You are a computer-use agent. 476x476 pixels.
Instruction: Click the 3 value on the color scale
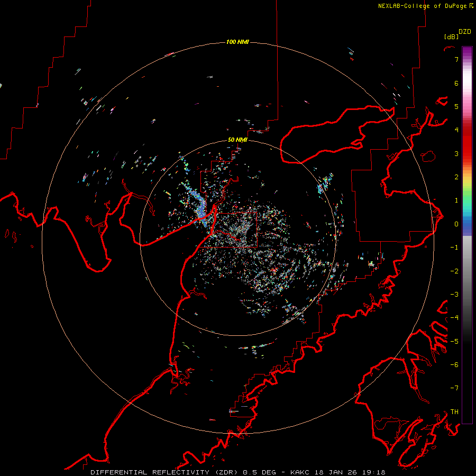tap(456, 153)
